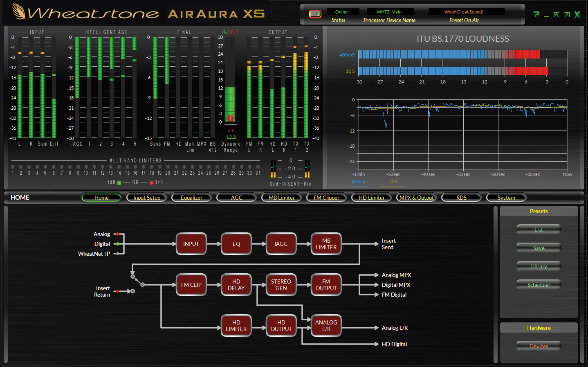Open the MB LIMITER processing block
This screenshot has height=367, width=588.
point(326,244)
